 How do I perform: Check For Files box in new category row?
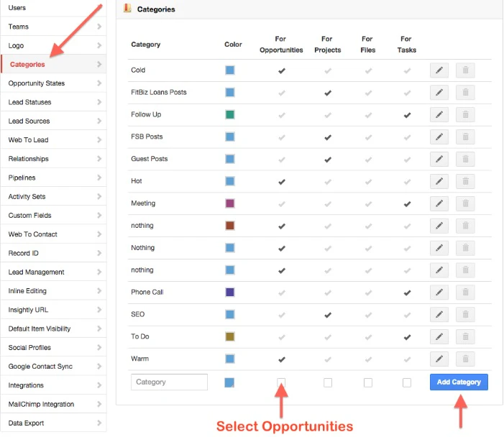[368, 382]
